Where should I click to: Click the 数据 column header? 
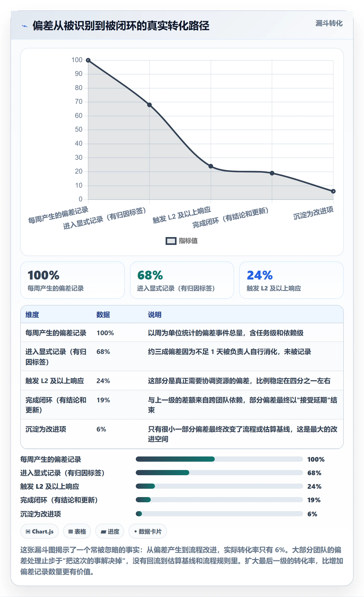[x=103, y=315]
